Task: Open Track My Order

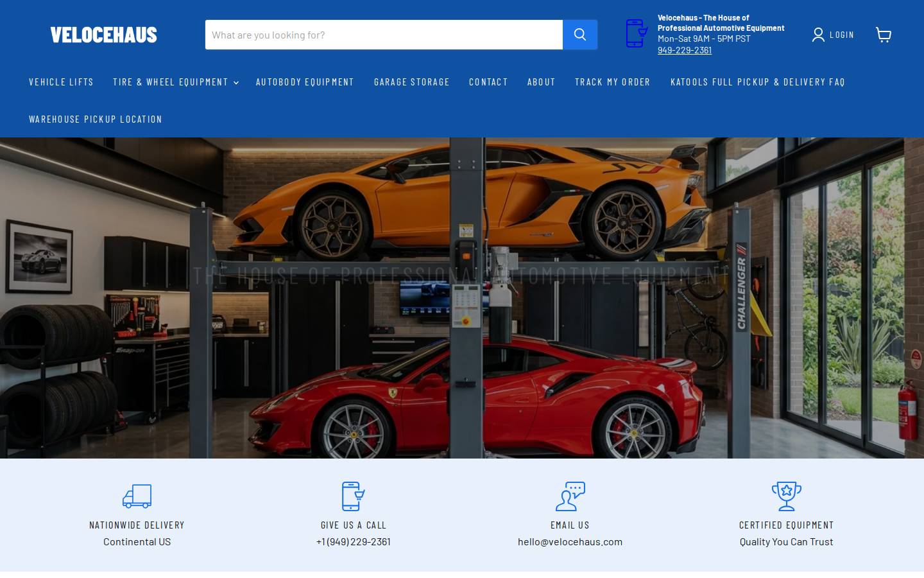Action: pos(613,82)
